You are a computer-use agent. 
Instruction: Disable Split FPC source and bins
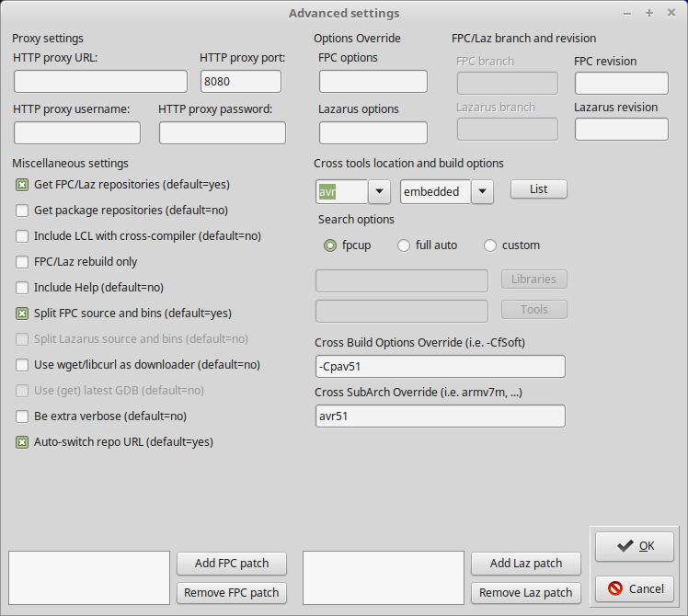pyautogui.click(x=22, y=313)
